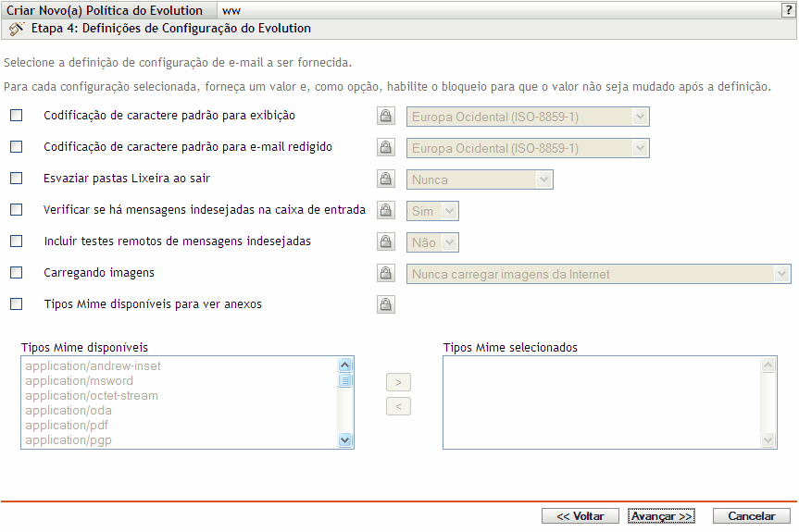Toggle lock for display character encoding

click(386, 116)
